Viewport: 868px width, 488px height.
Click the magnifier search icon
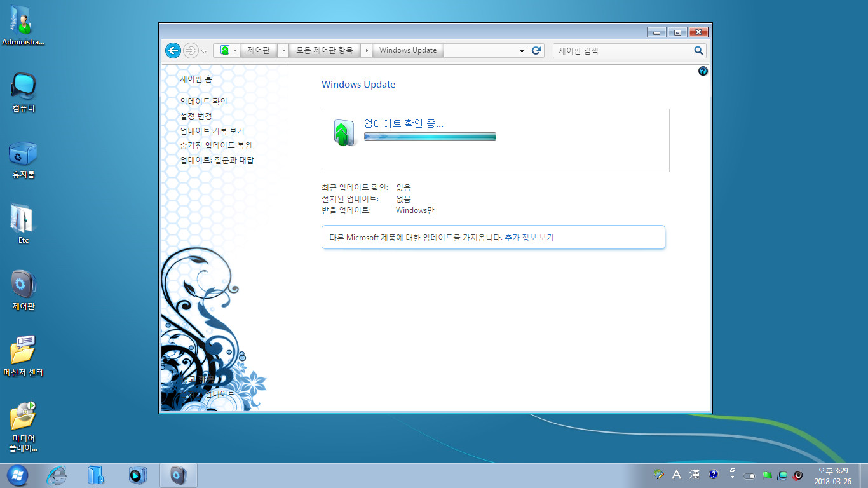[x=698, y=51]
